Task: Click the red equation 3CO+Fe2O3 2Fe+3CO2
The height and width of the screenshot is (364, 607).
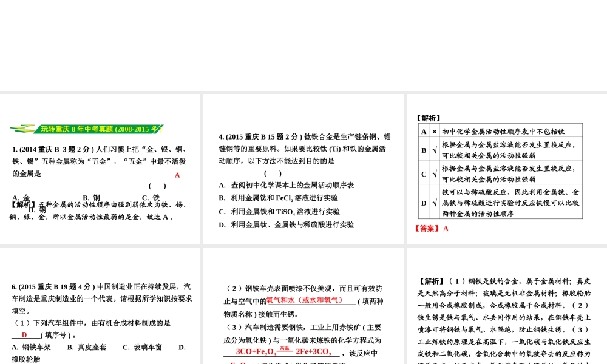Action: [x=283, y=352]
